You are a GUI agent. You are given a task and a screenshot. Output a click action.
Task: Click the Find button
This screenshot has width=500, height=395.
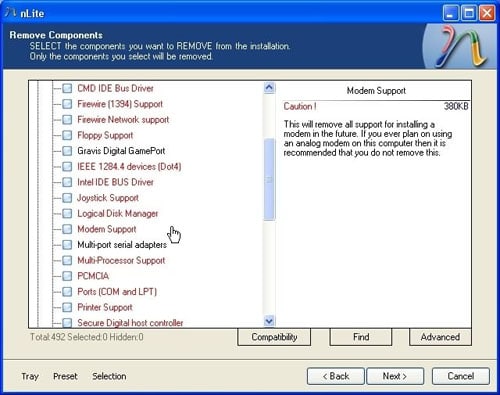[x=361, y=337]
